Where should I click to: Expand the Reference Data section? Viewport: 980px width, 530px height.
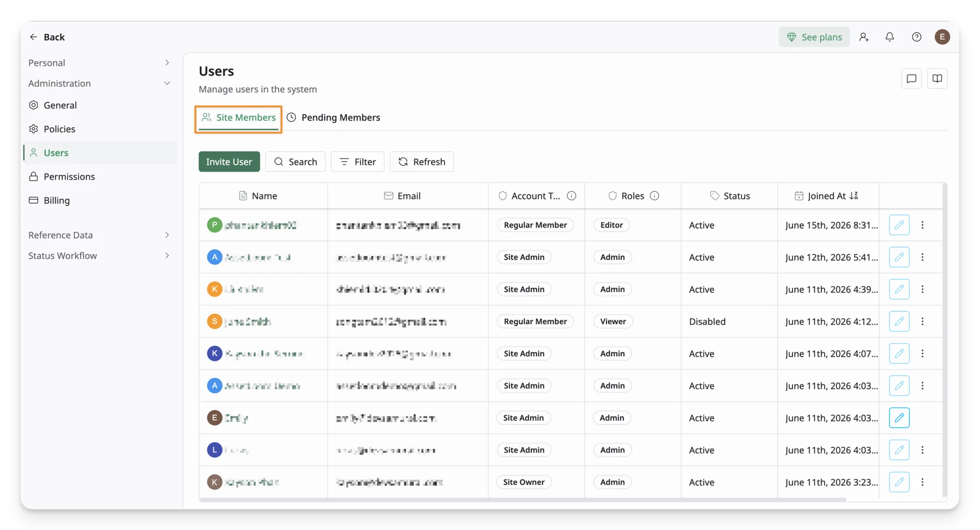click(x=99, y=235)
